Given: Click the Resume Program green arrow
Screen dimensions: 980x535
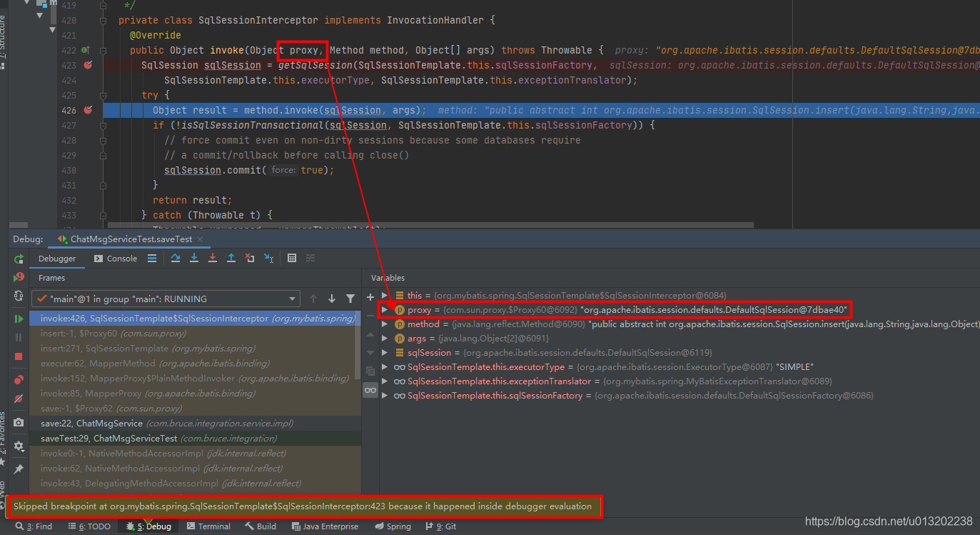Looking at the screenshot, I should [19, 319].
